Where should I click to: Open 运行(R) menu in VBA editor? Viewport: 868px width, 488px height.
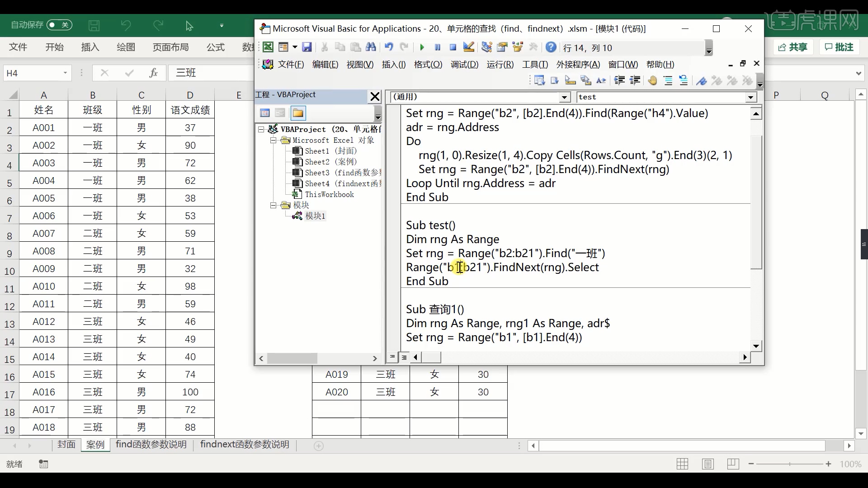pyautogui.click(x=500, y=65)
